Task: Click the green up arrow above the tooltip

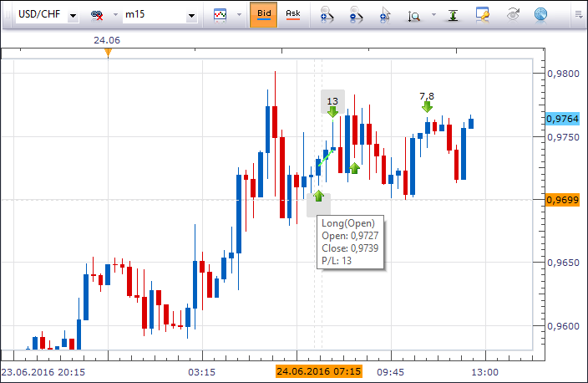Action: pyautogui.click(x=318, y=195)
